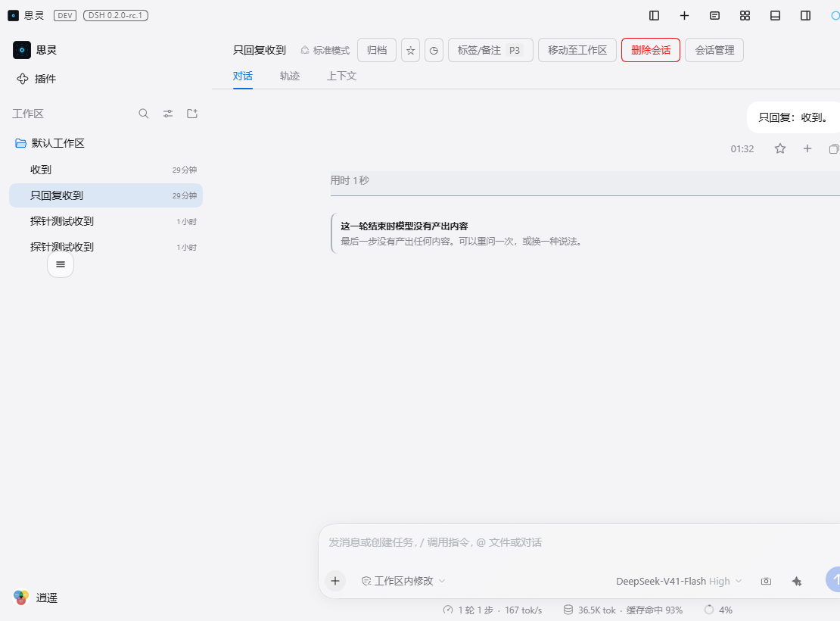Click the 4% context usage ring
This screenshot has height=621, width=840.
coord(718,610)
